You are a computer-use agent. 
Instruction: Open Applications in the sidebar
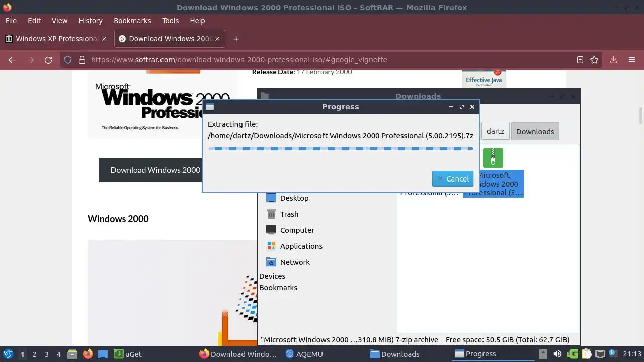pyautogui.click(x=294, y=246)
